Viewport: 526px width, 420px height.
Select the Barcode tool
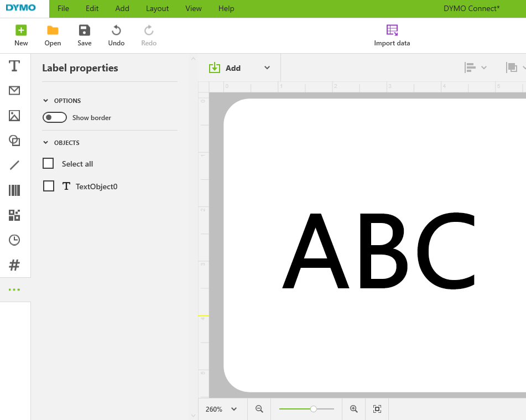point(14,190)
